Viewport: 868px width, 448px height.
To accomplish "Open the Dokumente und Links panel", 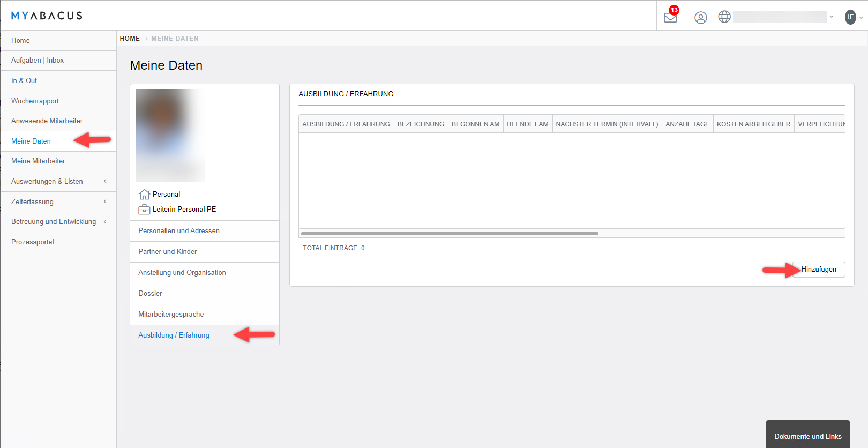I will [x=808, y=435].
